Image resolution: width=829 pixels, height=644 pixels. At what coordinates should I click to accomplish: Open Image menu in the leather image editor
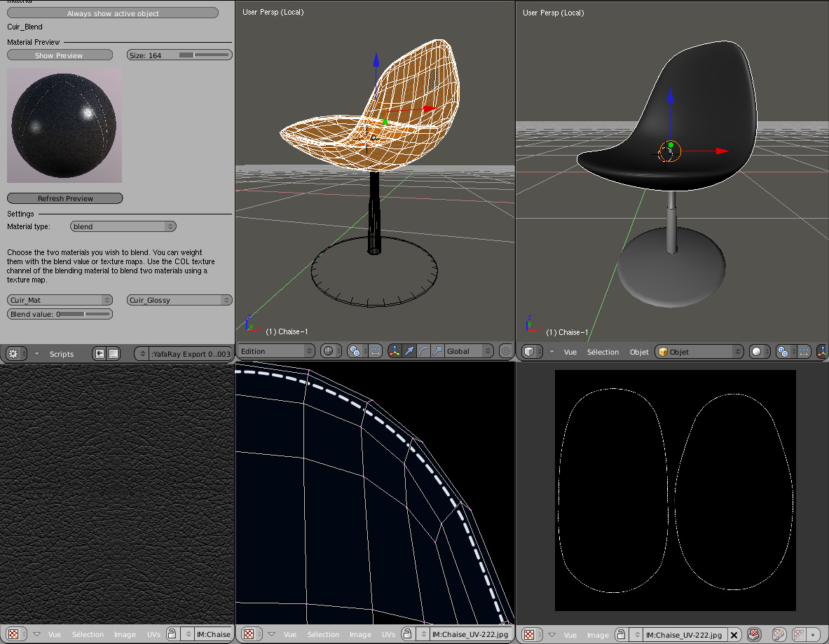click(x=125, y=634)
